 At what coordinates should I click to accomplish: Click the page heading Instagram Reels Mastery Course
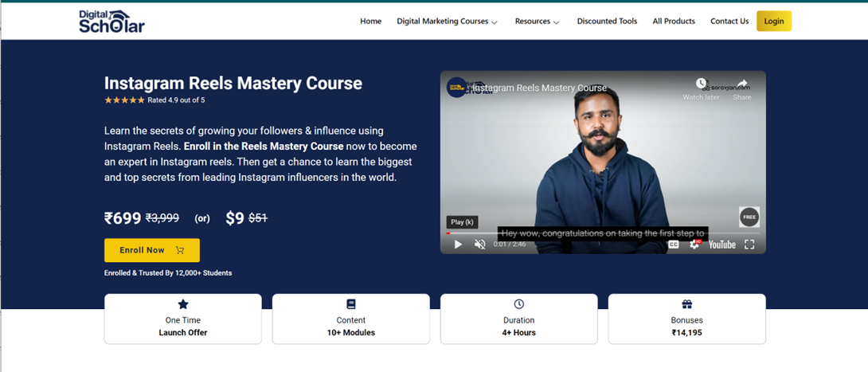[233, 84]
